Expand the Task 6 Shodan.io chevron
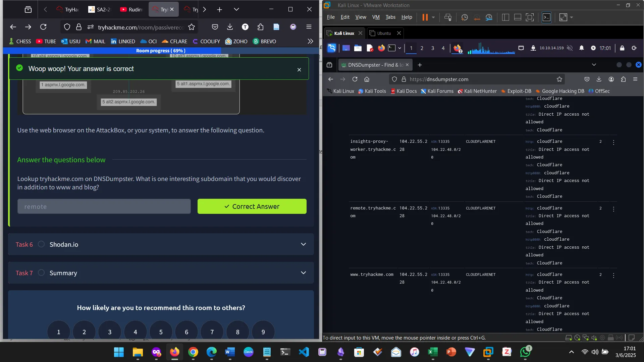644x362 pixels. pos(303,244)
